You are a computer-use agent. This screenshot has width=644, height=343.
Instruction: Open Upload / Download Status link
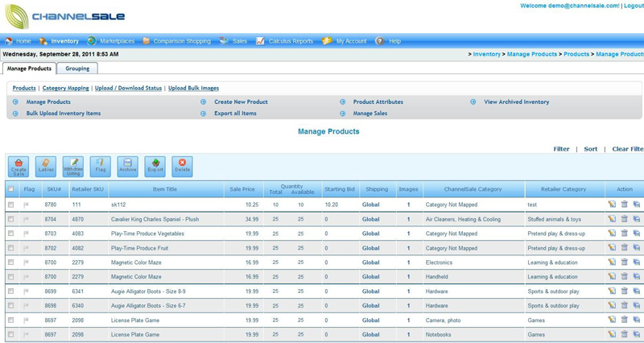[x=128, y=88]
